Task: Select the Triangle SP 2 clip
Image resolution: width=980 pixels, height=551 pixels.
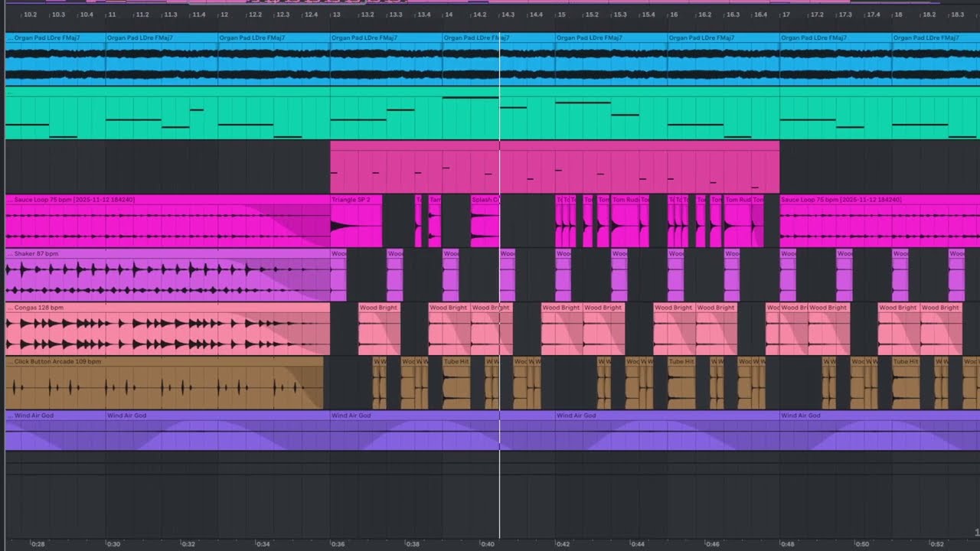Action: (x=356, y=221)
